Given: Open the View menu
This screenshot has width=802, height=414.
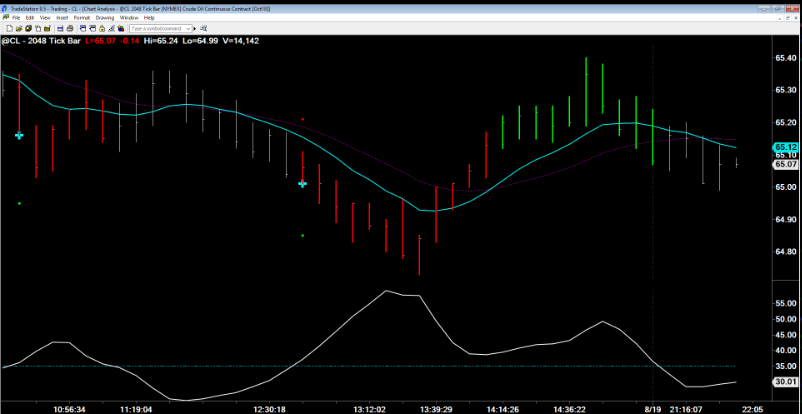Looking at the screenshot, I should point(45,17).
